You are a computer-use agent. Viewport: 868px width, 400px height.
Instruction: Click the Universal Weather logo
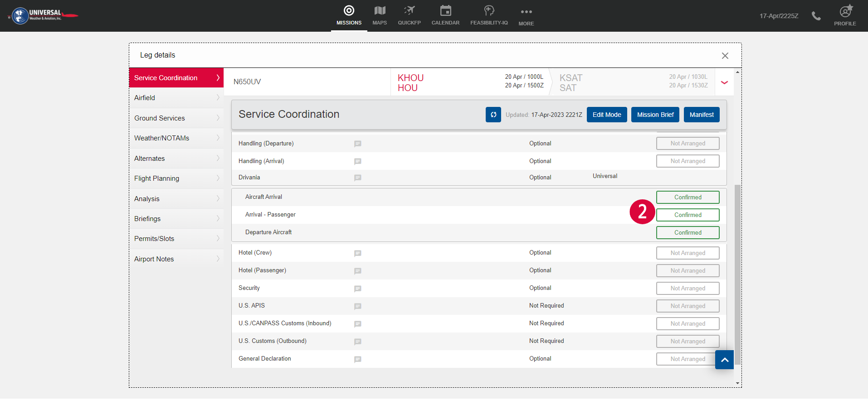point(44,15)
